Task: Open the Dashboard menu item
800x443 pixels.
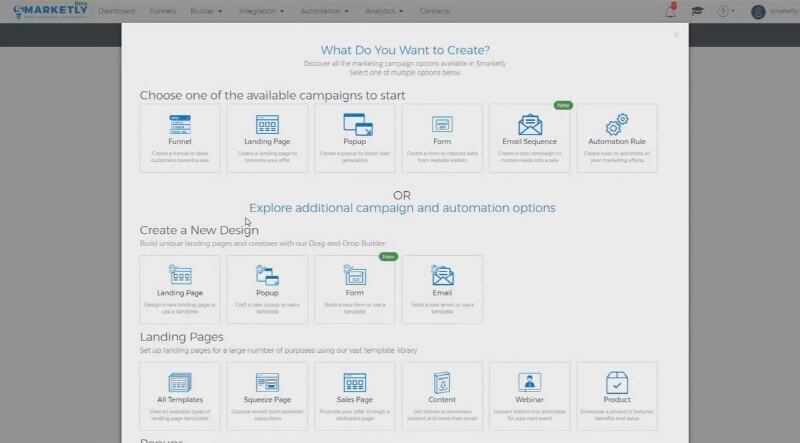Action: [x=117, y=11]
